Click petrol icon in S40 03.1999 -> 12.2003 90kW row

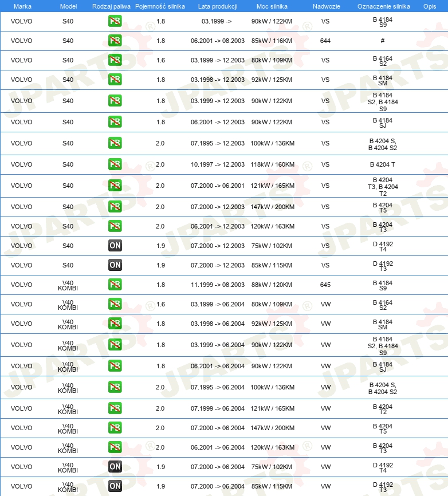coord(115,101)
